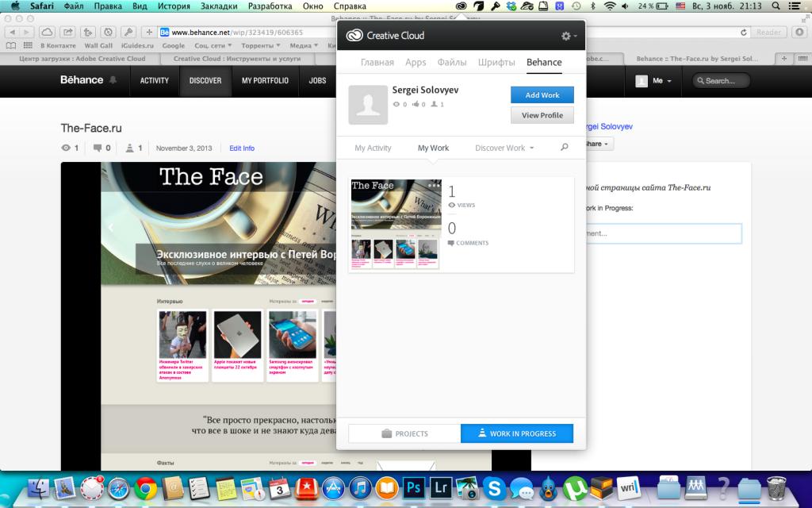This screenshot has height=508, width=812.
Task: Open Skype from the Dock
Action: (495, 488)
